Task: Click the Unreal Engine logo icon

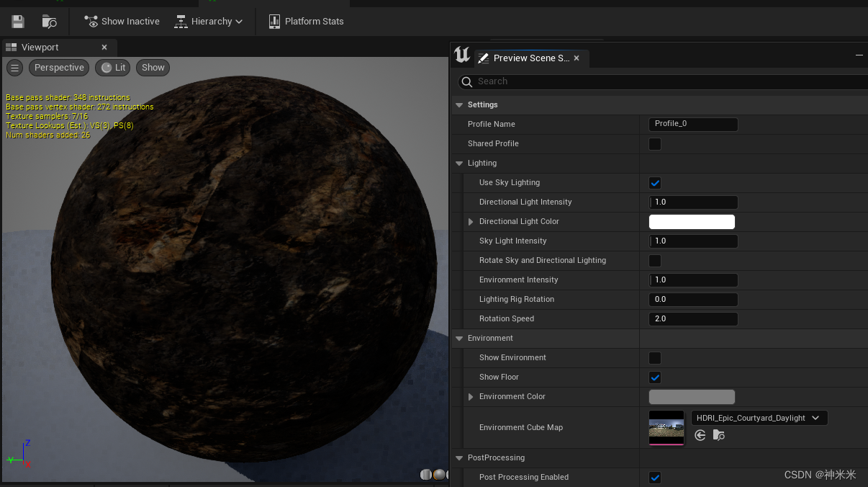Action: point(462,55)
